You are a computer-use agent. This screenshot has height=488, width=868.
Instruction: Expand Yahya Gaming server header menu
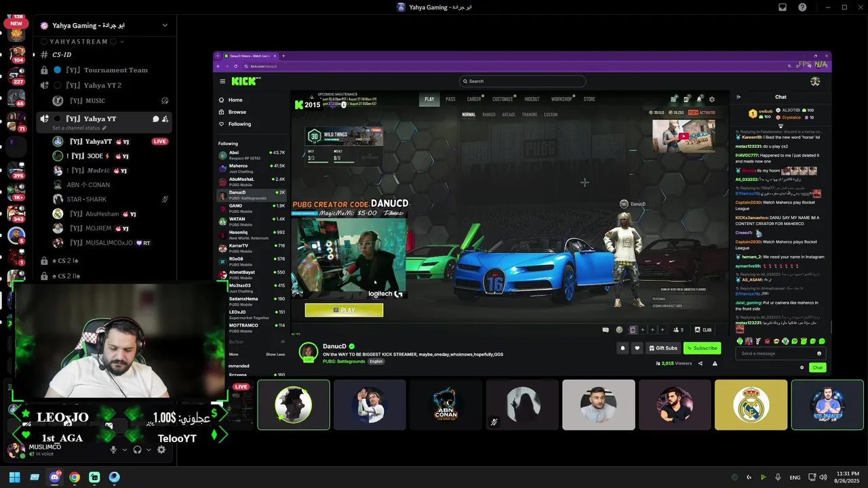click(x=165, y=26)
